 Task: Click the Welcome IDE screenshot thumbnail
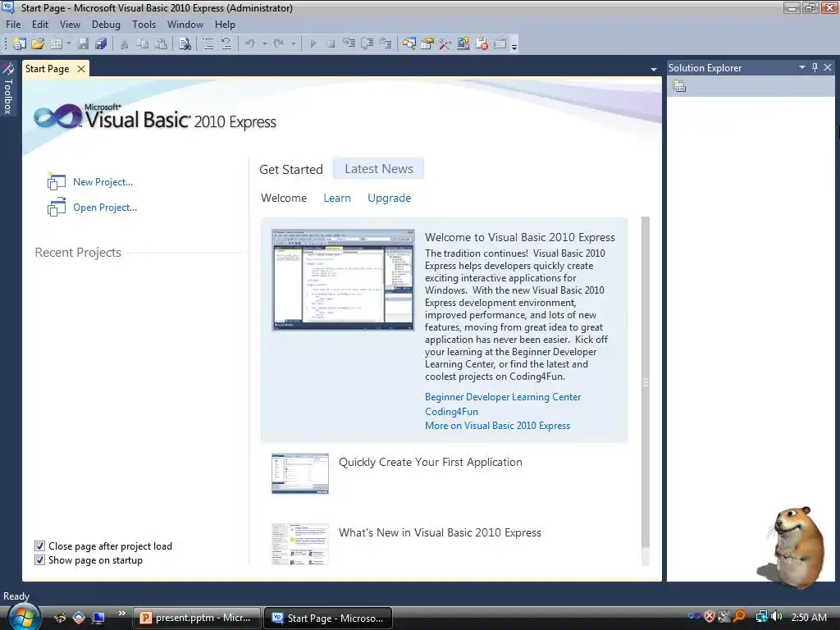pyautogui.click(x=343, y=280)
